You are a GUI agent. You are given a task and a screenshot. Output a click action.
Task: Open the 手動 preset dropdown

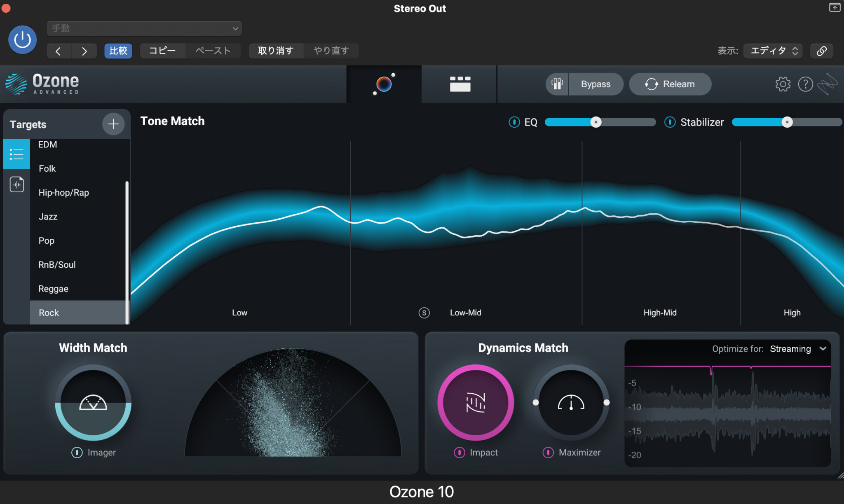[x=143, y=28]
